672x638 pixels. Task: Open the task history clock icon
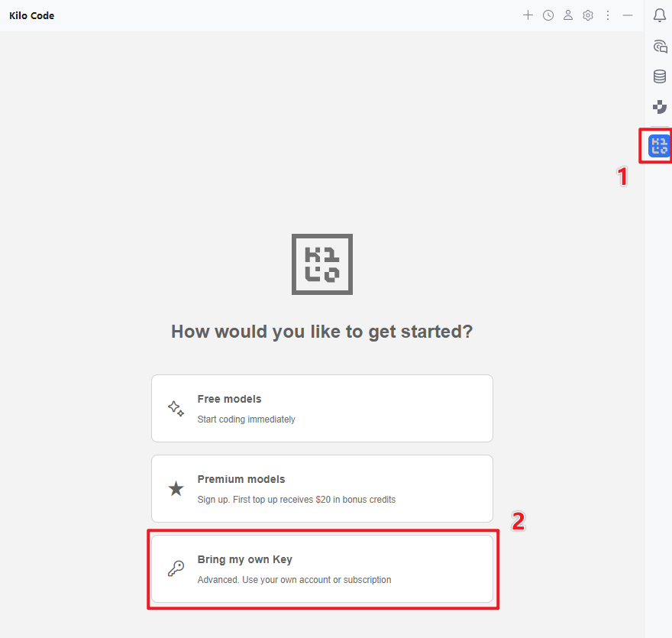tap(548, 15)
